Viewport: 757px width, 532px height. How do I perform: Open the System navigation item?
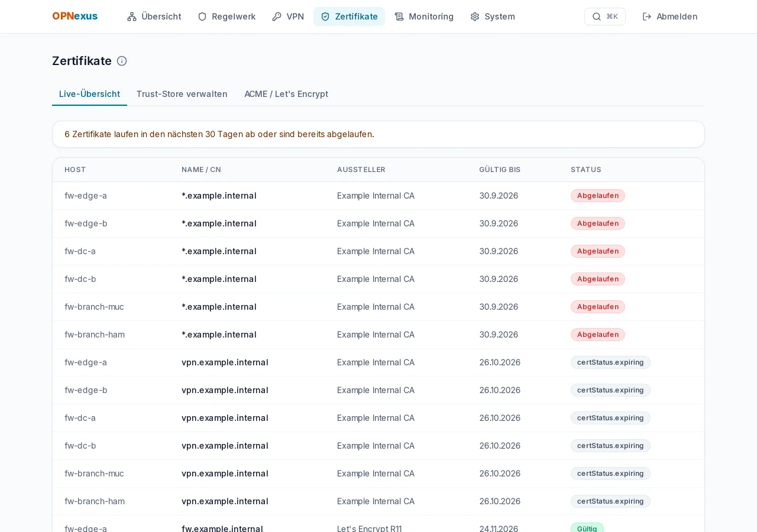493,17
